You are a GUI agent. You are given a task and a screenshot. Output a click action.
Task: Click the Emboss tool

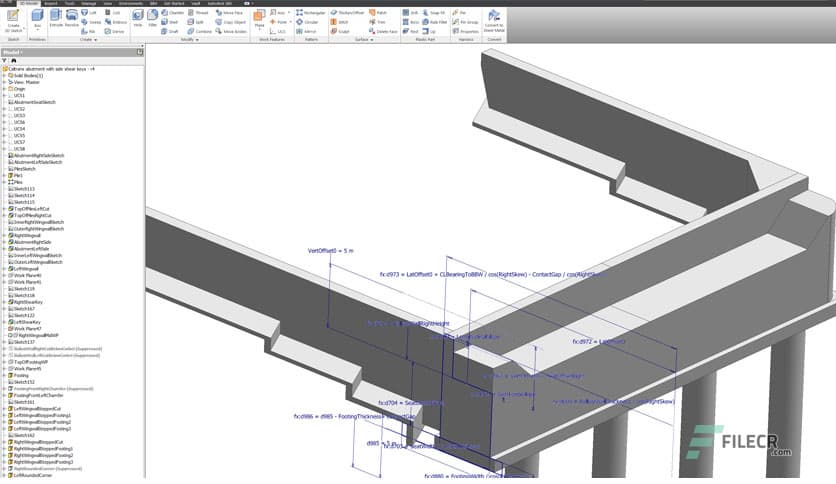click(x=116, y=22)
